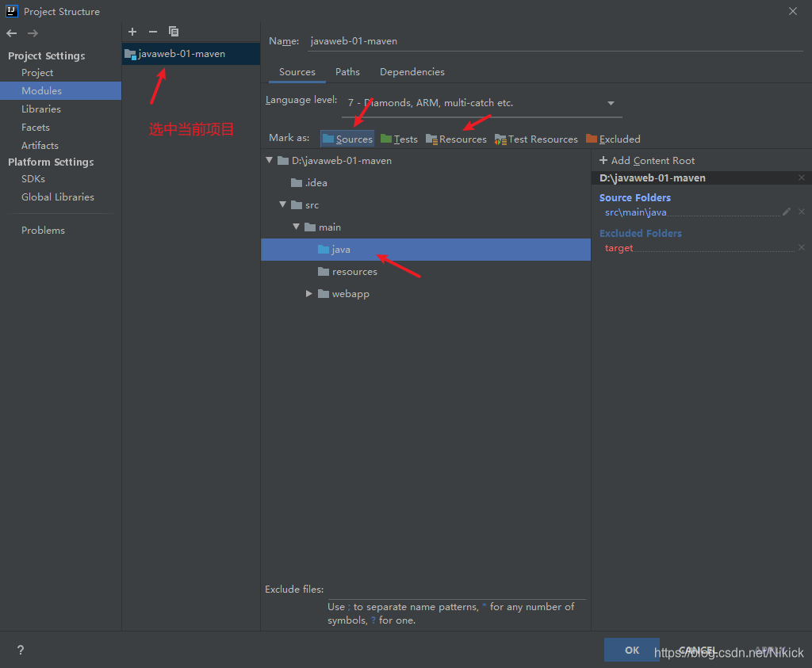Collapse the src folder node
Screen dimensions: 812x668
[283, 205]
